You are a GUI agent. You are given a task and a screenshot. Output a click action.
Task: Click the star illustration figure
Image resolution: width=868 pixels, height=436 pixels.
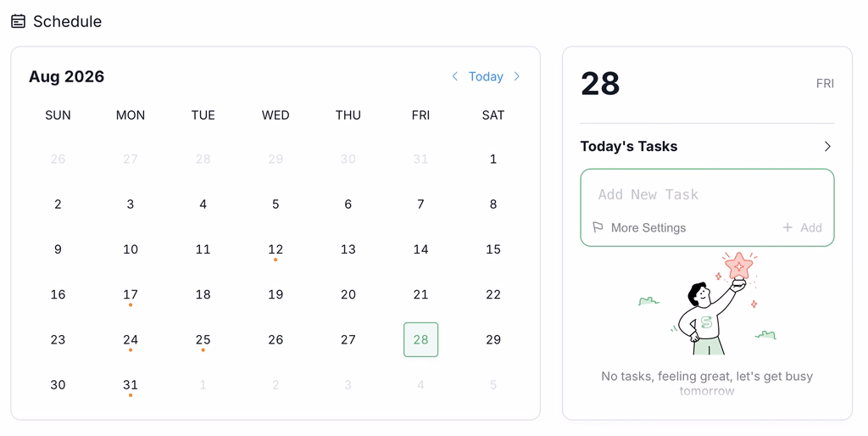(x=708, y=304)
